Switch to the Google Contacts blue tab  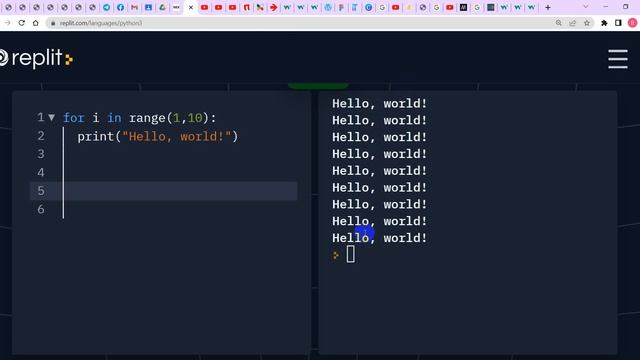[x=149, y=7]
